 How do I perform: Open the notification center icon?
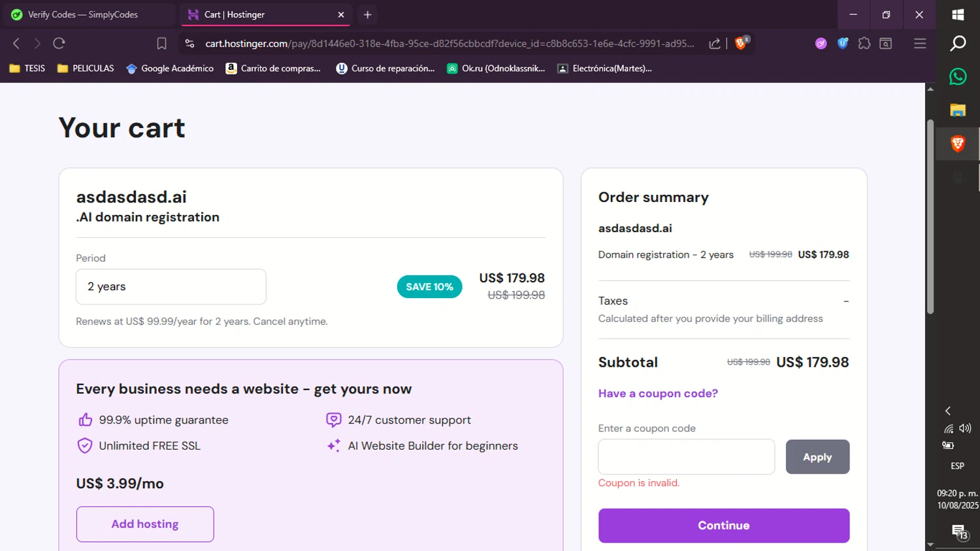(960, 532)
